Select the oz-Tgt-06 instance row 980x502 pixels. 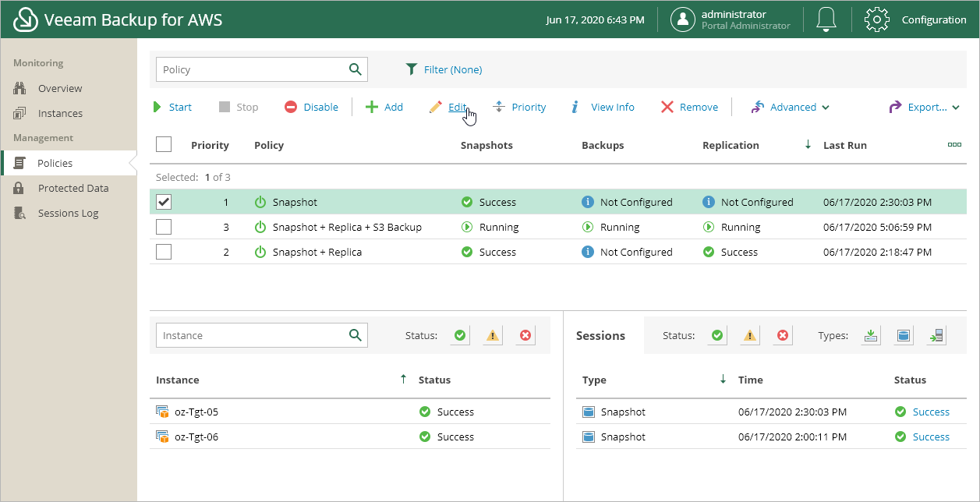pos(350,437)
